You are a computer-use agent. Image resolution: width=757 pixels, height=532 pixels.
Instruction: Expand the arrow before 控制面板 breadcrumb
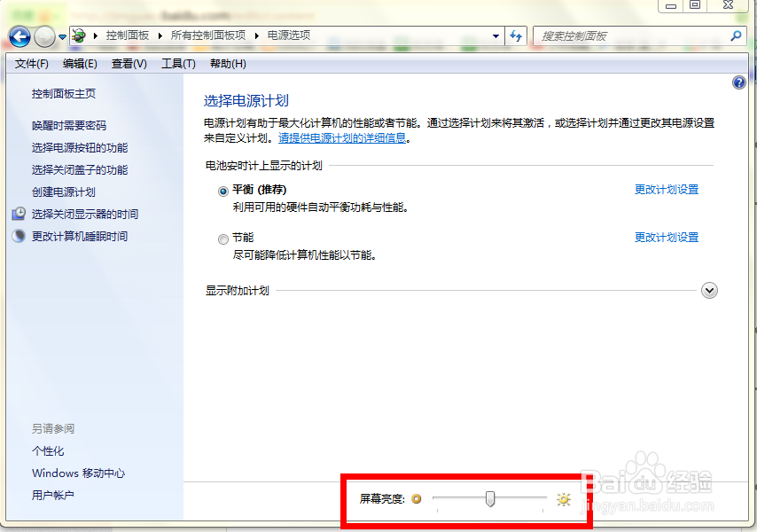click(96, 35)
